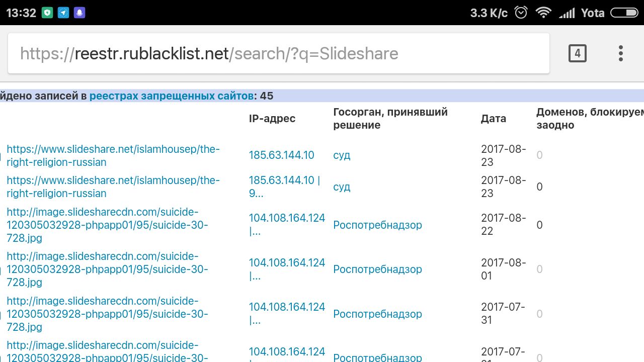Open the реестрах запрещенных сайтов link
The width and height of the screenshot is (644, 362).
pyautogui.click(x=172, y=96)
